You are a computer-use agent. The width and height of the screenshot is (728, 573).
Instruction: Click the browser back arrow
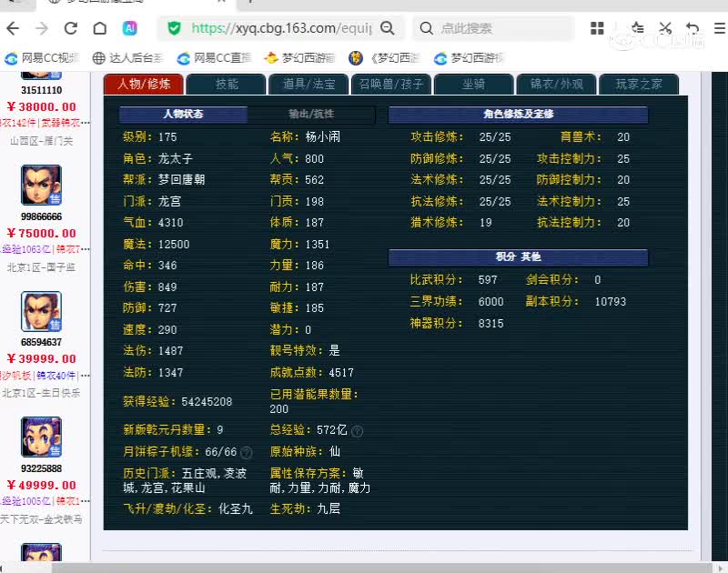click(x=13, y=28)
